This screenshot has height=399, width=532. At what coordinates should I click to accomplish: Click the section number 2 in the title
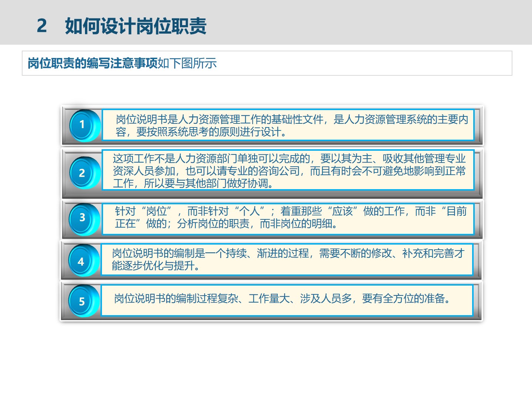42,26
